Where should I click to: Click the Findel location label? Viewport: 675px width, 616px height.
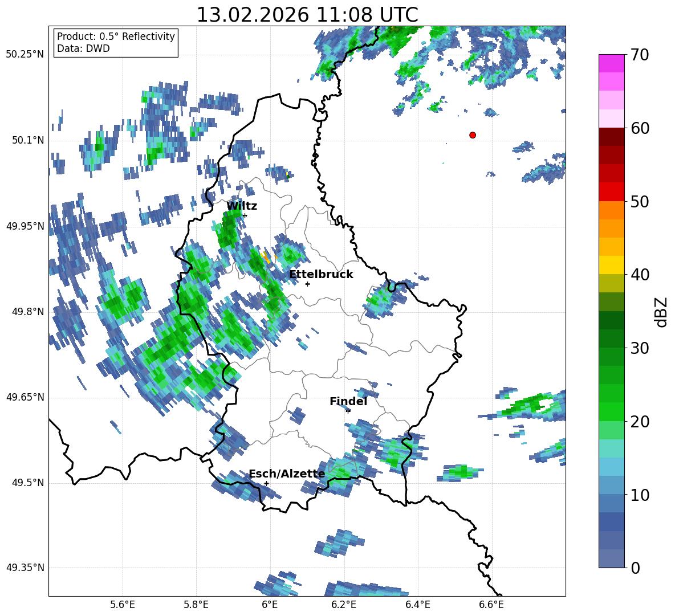click(348, 401)
